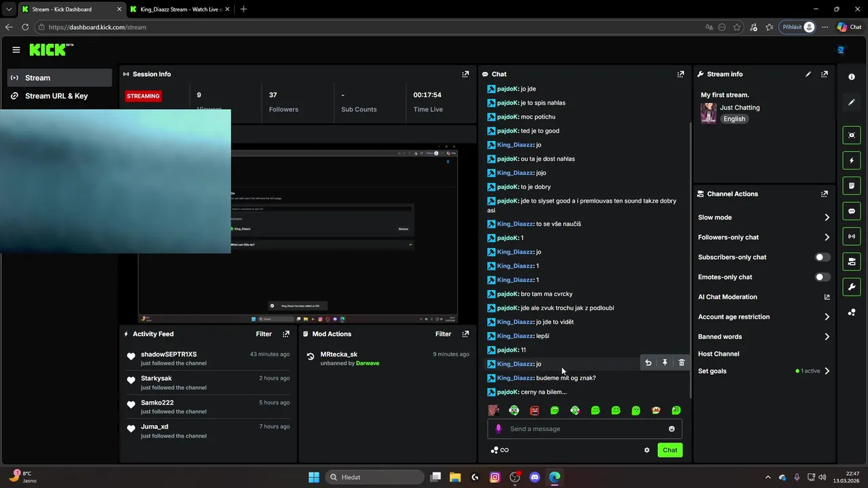Switch to King_Diaazz Stream browser tab
Viewport: 868px width, 488px height.
[x=180, y=9]
